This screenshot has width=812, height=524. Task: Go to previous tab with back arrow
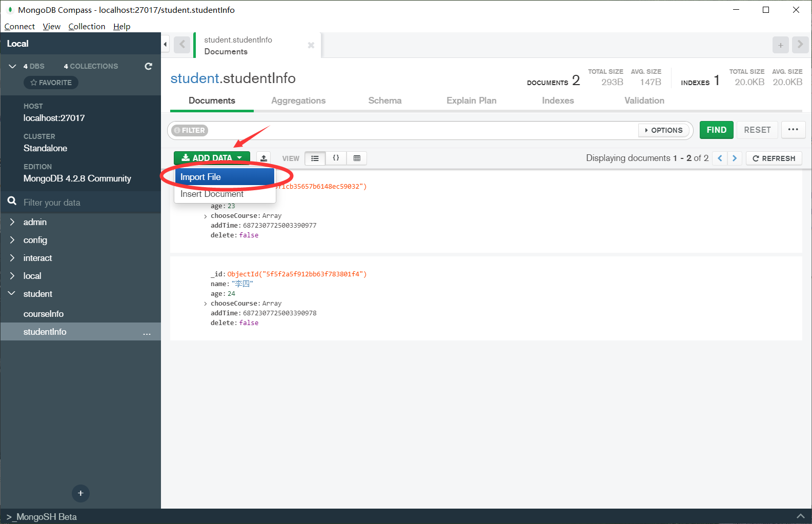[182, 45]
